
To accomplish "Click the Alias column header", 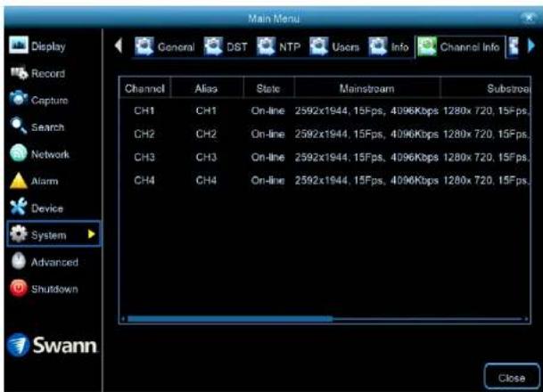I will click(206, 88).
